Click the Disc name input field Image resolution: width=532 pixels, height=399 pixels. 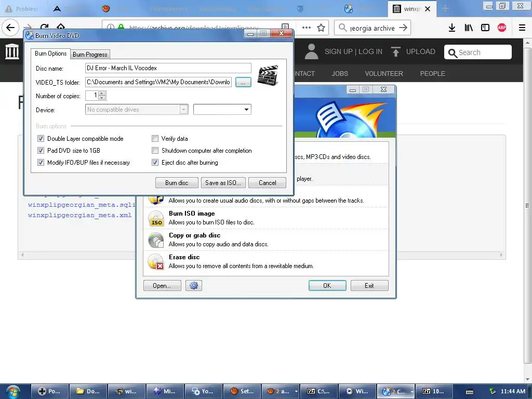168,68
